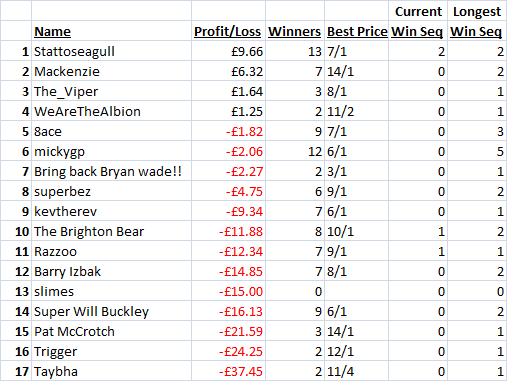The width and height of the screenshot is (520, 390).
Task: Select the Longest Win Seq header
Action: click(477, 21)
